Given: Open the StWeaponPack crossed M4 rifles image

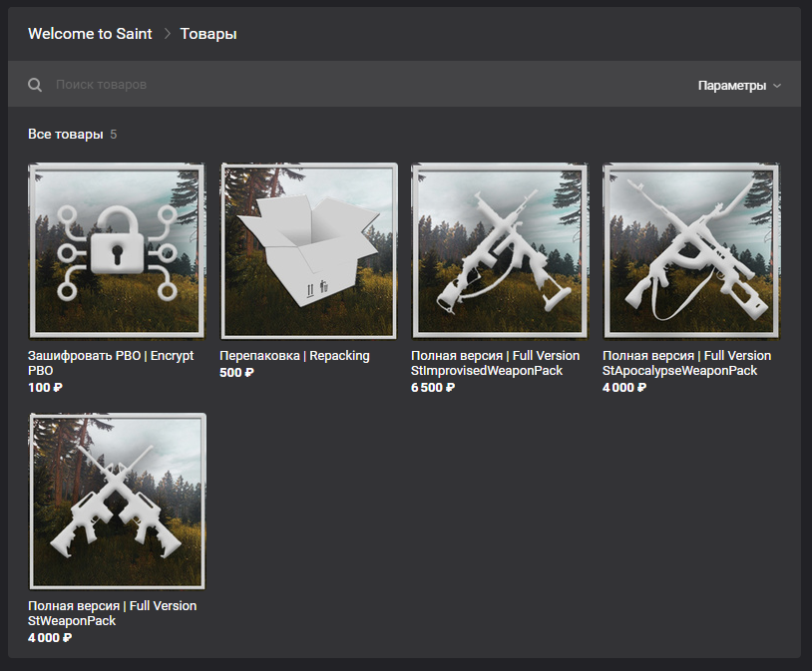Looking at the screenshot, I should coord(117,502).
